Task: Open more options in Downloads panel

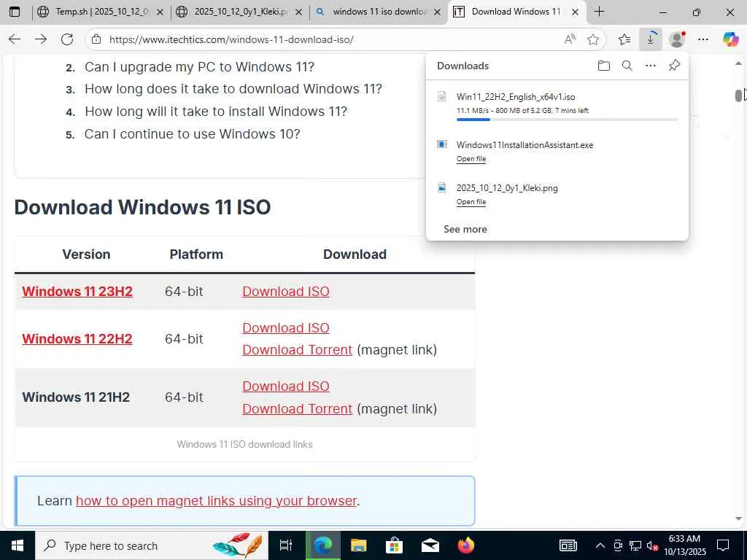Action: click(650, 66)
